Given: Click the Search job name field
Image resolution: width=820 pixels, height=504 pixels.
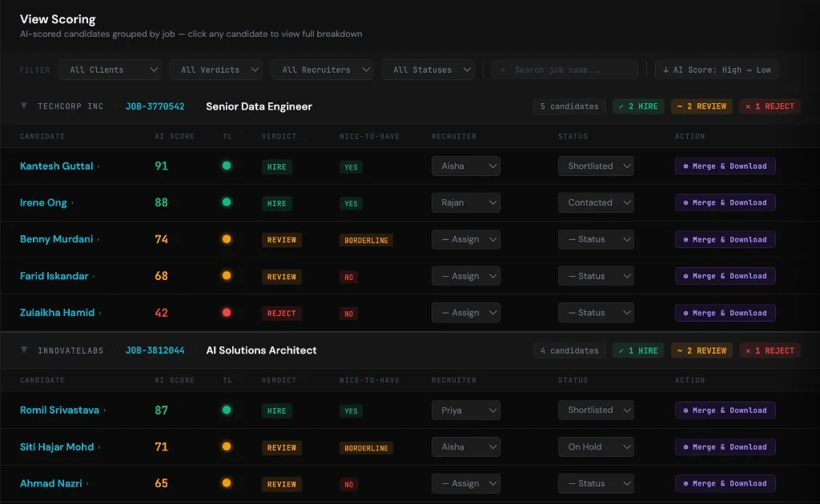Looking at the screenshot, I should [565, 70].
